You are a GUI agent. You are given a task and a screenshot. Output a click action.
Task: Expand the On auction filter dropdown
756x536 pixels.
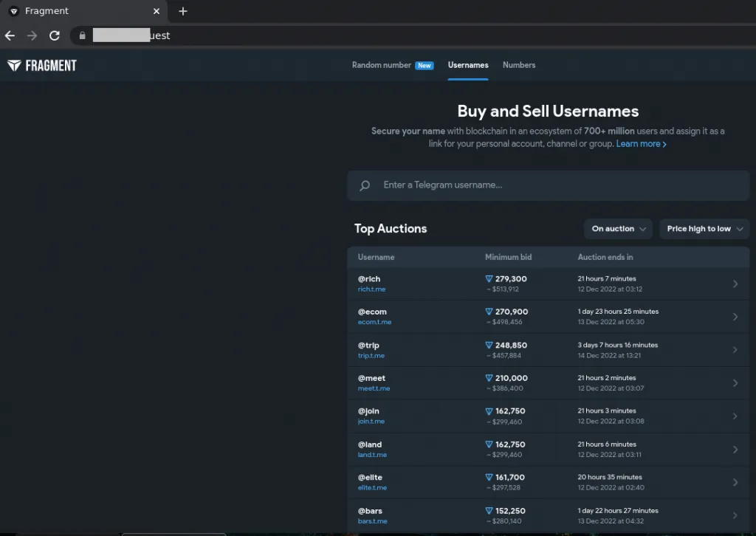pyautogui.click(x=618, y=229)
